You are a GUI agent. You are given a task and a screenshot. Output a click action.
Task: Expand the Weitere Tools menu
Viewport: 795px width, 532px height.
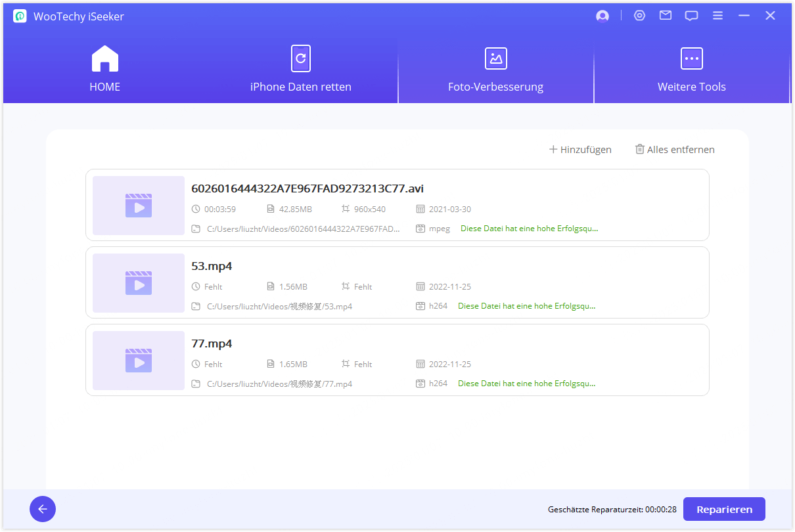click(691, 68)
